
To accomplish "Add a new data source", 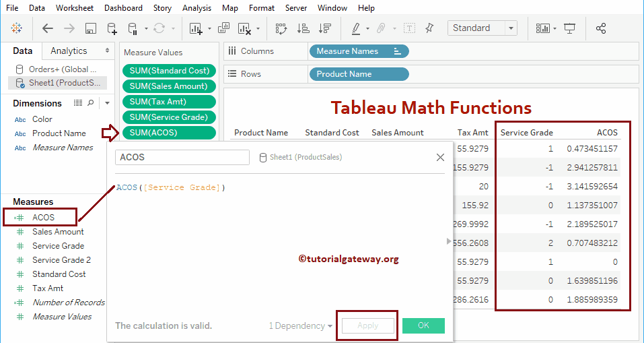I will point(112,28).
